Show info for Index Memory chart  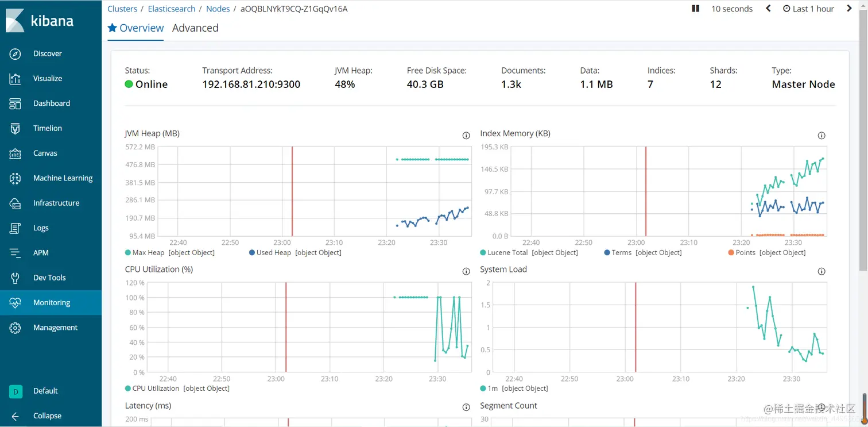pos(821,136)
